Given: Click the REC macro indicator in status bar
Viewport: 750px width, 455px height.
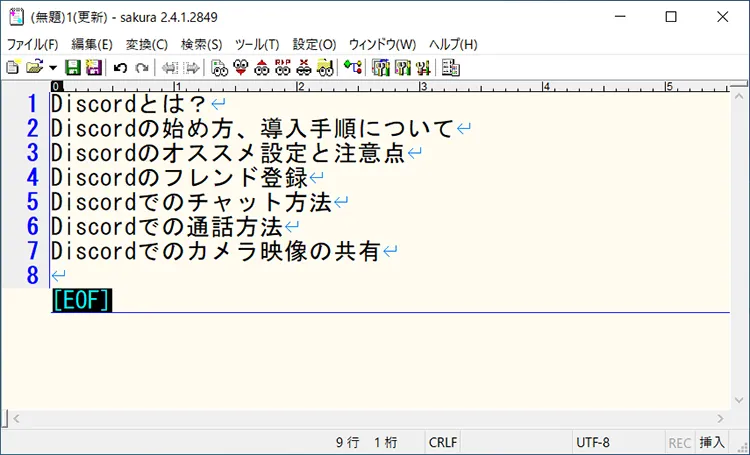Looking at the screenshot, I should (x=679, y=443).
